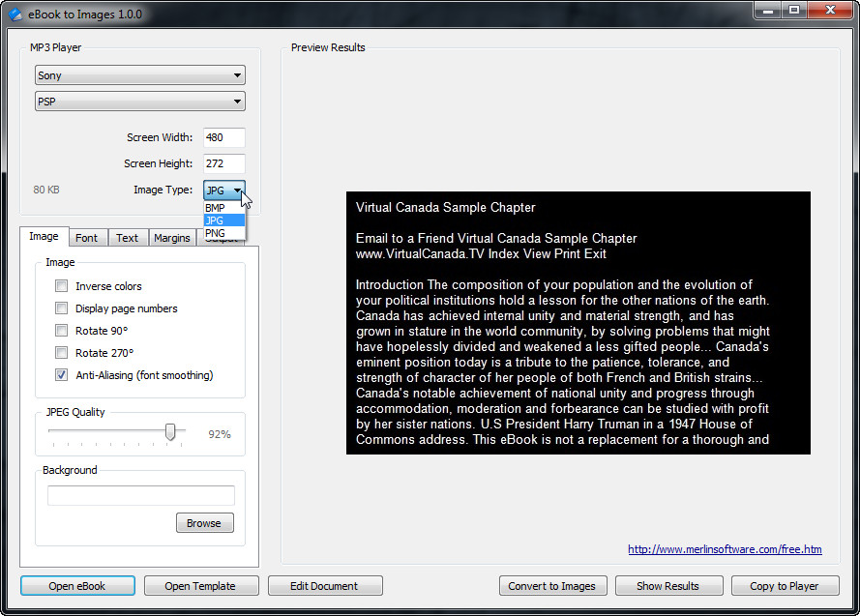Click the 92% quality value
This screenshot has width=860, height=616.
click(x=220, y=434)
